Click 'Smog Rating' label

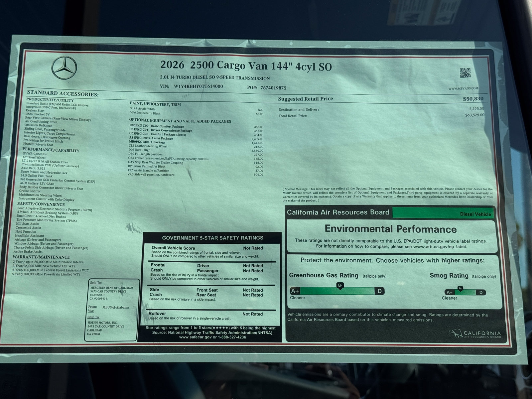click(x=449, y=275)
